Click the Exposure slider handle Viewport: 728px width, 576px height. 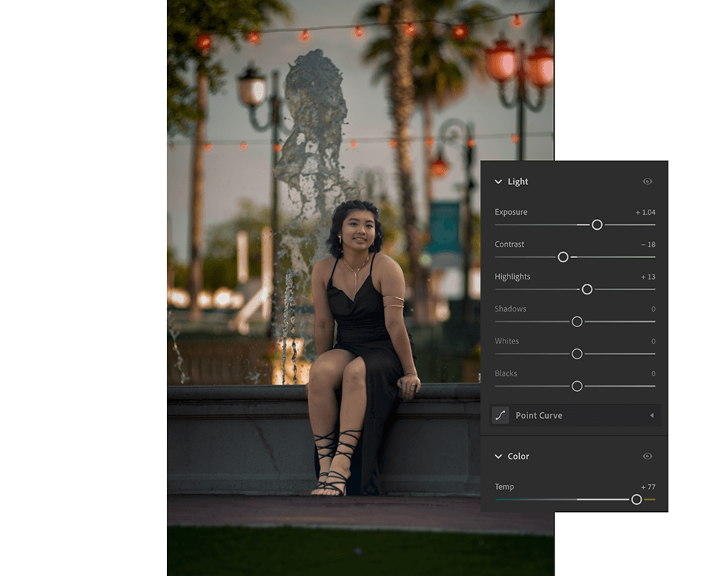click(596, 225)
